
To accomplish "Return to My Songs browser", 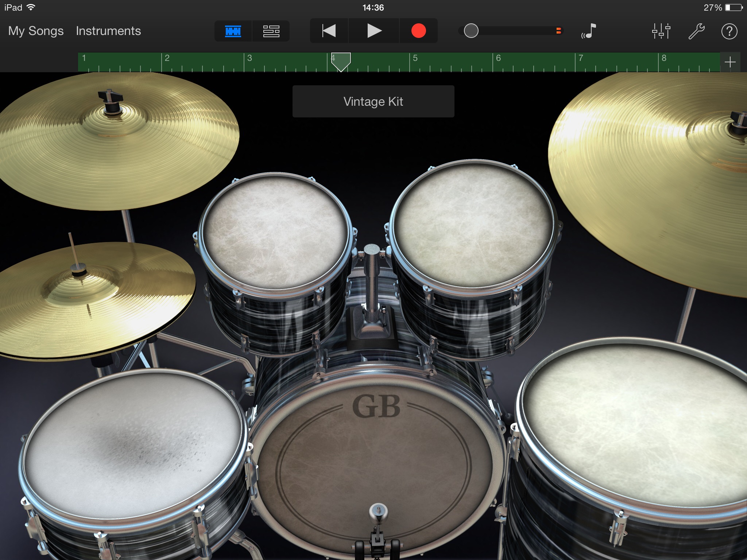I will click(x=35, y=31).
